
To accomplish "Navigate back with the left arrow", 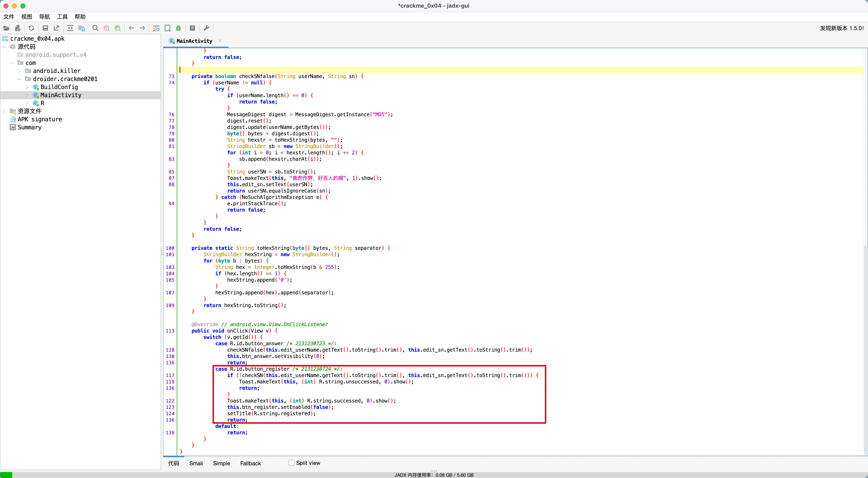I will coord(131,28).
